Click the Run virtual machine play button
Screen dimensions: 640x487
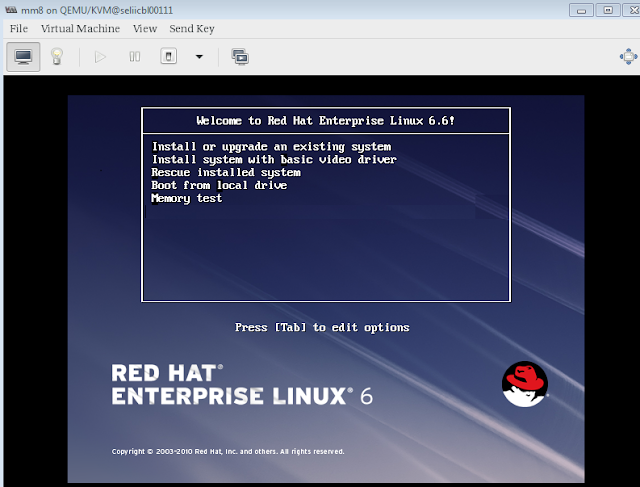tap(100, 57)
